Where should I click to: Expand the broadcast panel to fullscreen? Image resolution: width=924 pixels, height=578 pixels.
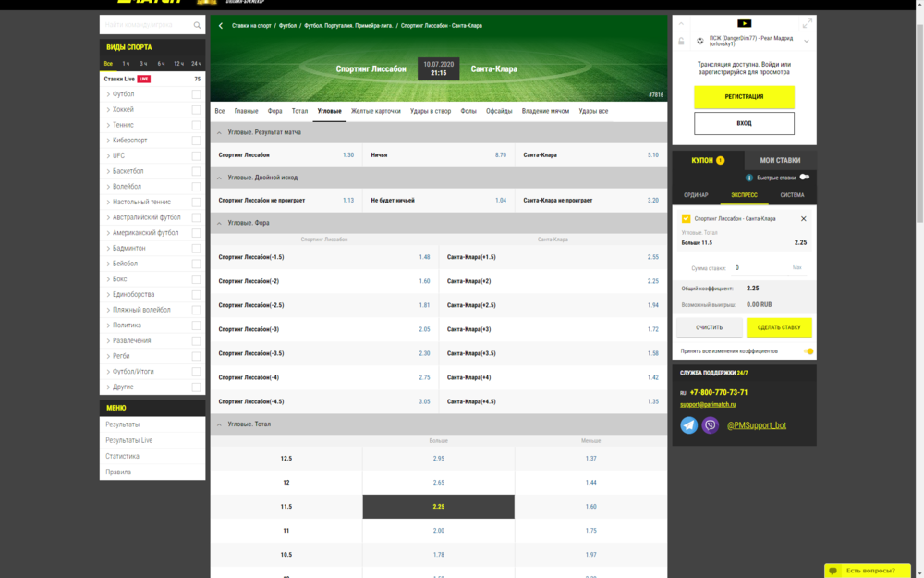808,24
